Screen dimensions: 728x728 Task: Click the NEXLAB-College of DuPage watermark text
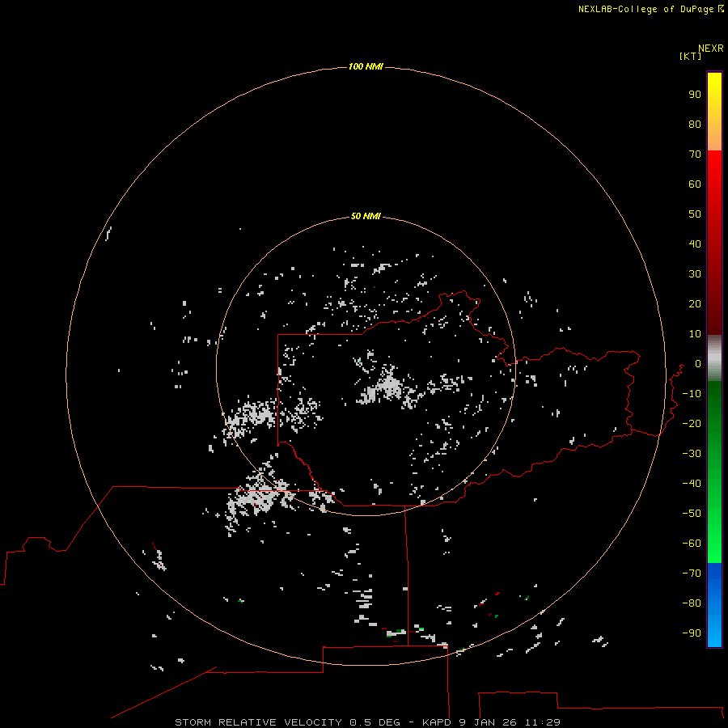pos(645,9)
